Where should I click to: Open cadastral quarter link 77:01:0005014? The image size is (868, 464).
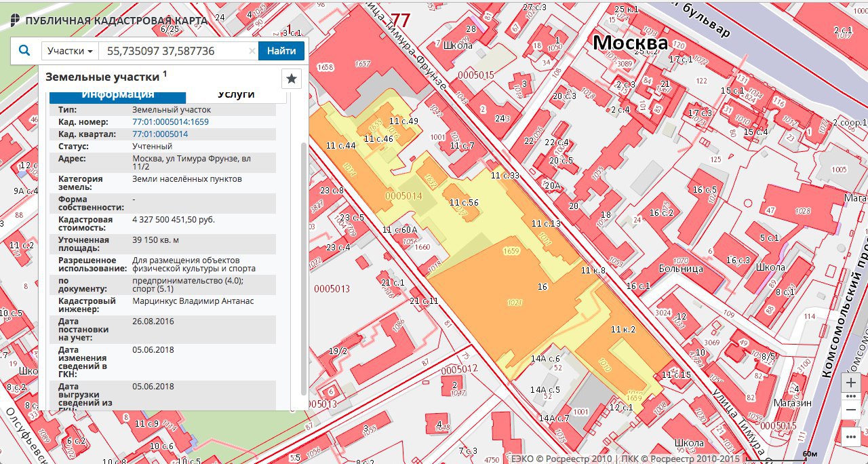(x=161, y=134)
